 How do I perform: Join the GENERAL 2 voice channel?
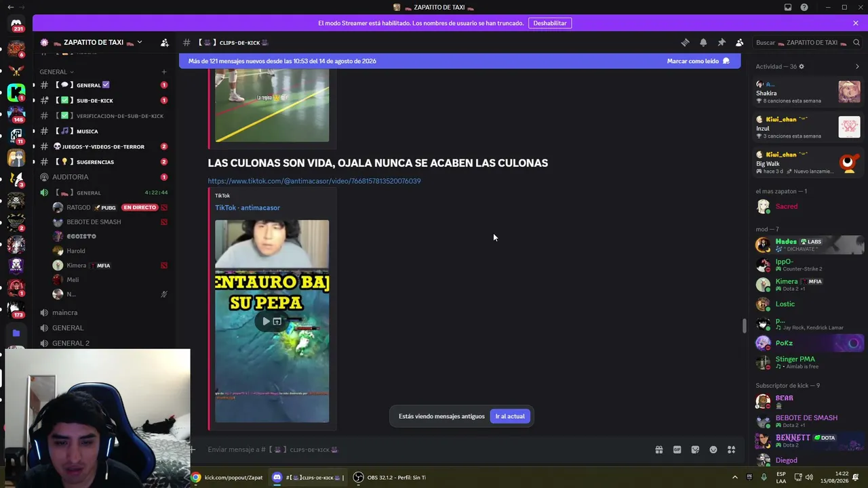(103, 343)
